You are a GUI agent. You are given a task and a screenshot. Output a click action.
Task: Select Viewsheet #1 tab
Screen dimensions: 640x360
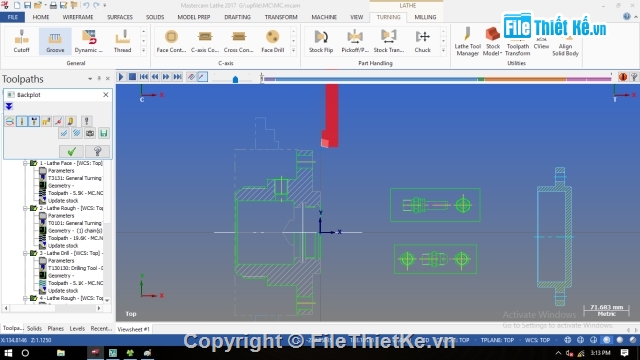[133, 329]
